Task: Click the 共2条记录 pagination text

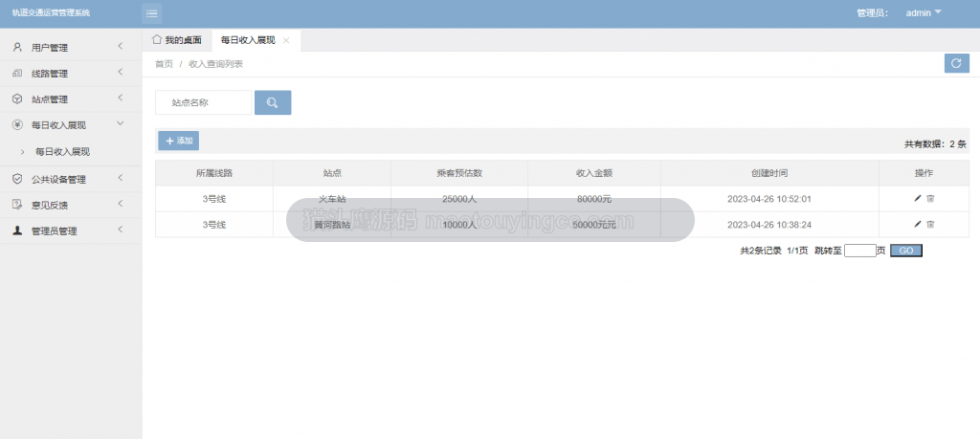Action: click(761, 251)
